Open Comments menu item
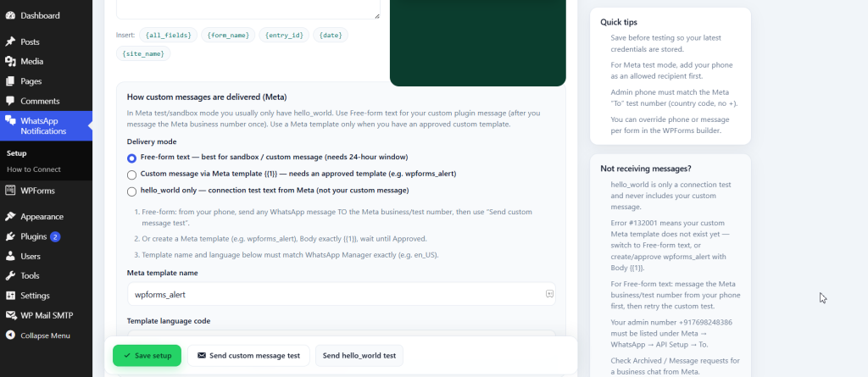This screenshot has height=377, width=868. click(46, 102)
